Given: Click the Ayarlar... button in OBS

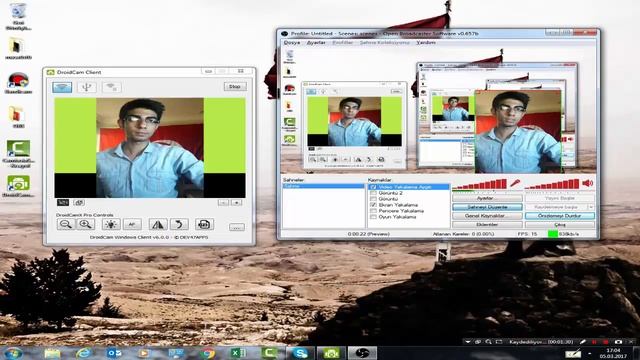Looking at the screenshot, I should (x=487, y=198).
